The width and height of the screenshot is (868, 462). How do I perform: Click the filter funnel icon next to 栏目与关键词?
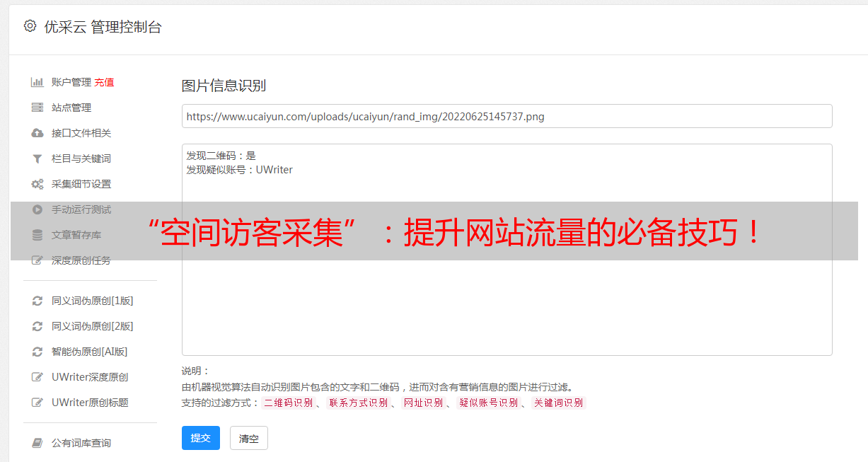pyautogui.click(x=37, y=158)
